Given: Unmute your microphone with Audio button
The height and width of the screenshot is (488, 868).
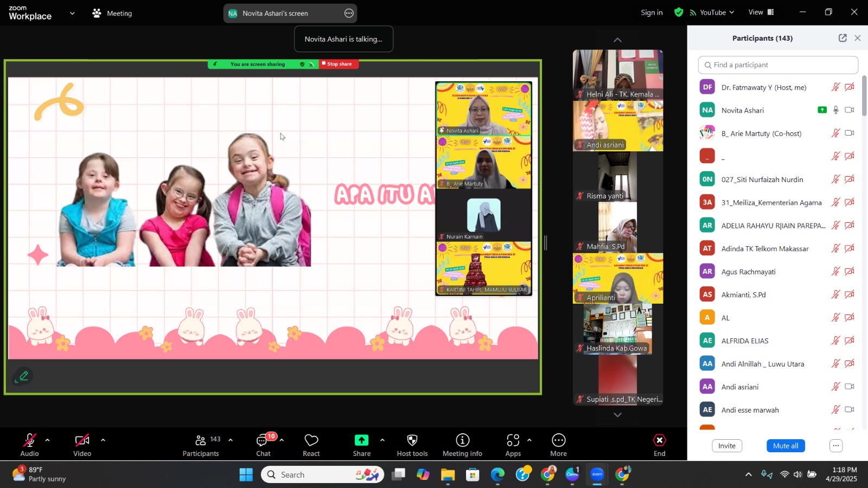Looking at the screenshot, I should (30, 445).
